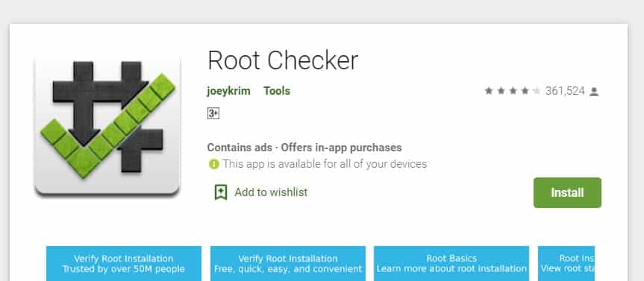Open 'Trusted by over 50M people' screenshot

click(124, 263)
